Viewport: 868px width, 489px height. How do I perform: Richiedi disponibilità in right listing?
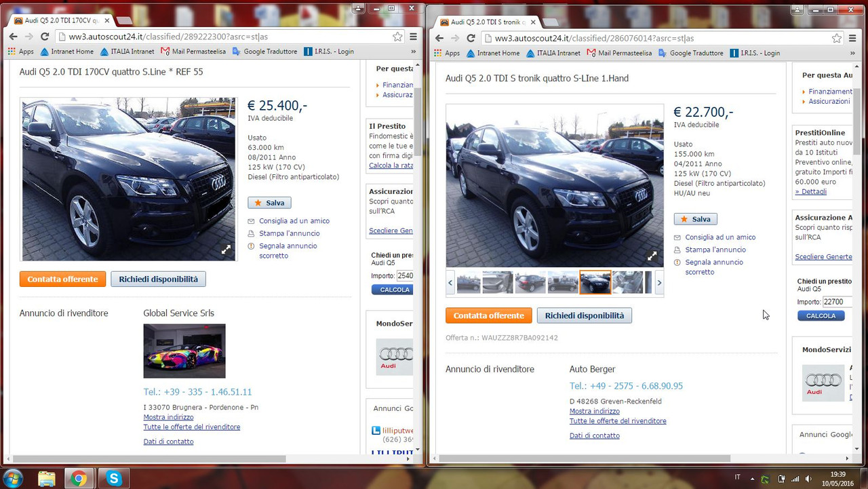584,315
